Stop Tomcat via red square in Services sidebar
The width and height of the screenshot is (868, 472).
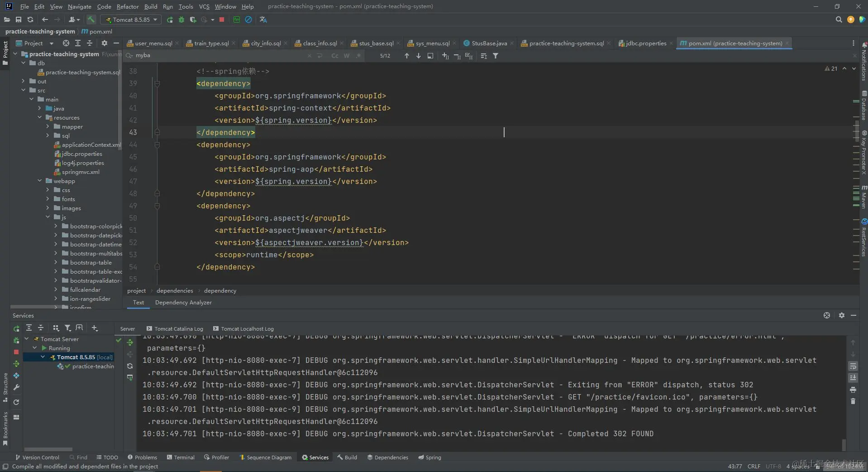pos(16,352)
